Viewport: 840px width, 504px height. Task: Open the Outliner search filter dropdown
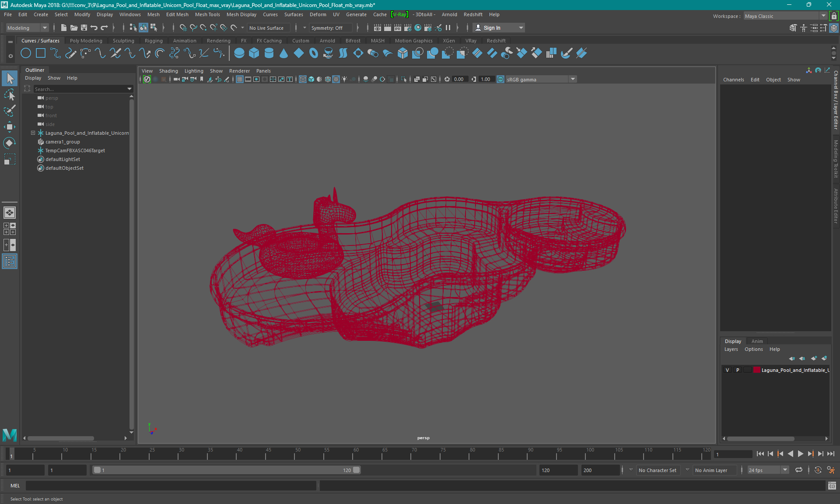pyautogui.click(x=129, y=89)
